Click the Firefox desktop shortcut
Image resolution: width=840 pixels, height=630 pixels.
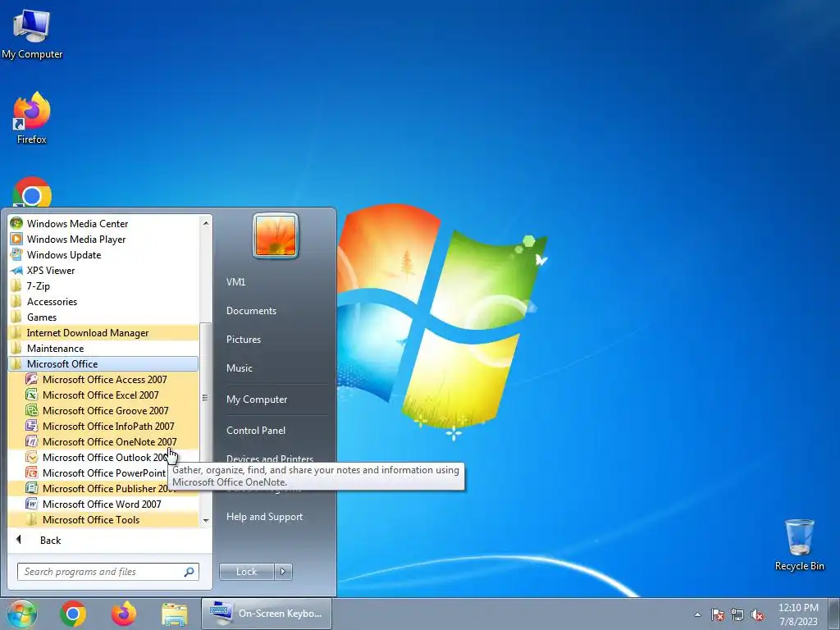click(x=32, y=118)
